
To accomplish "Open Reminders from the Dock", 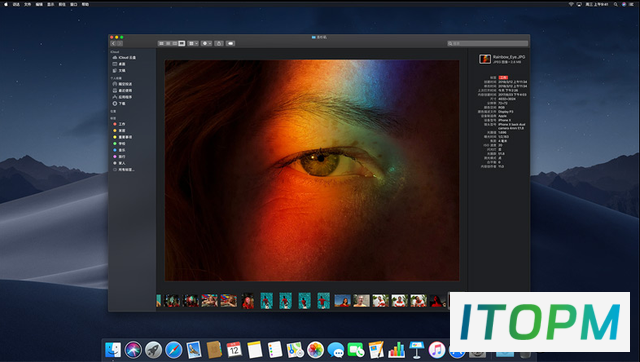I will click(275, 350).
